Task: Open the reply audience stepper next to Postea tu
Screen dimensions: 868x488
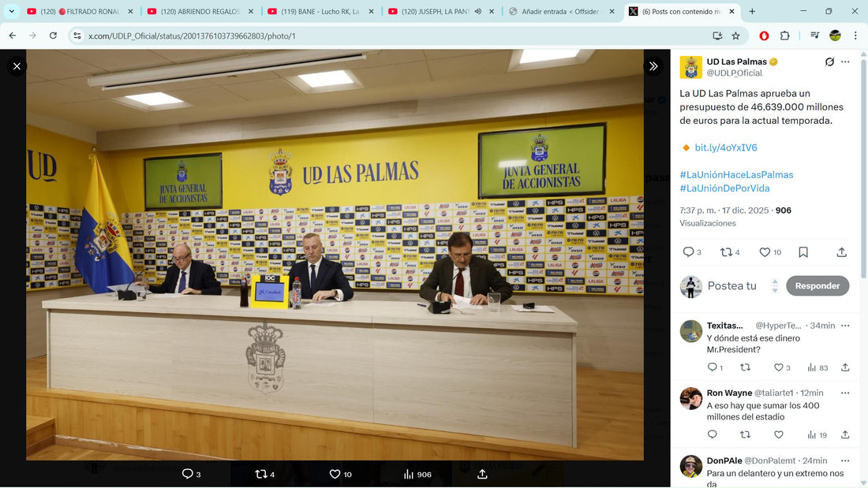Action: [775, 286]
